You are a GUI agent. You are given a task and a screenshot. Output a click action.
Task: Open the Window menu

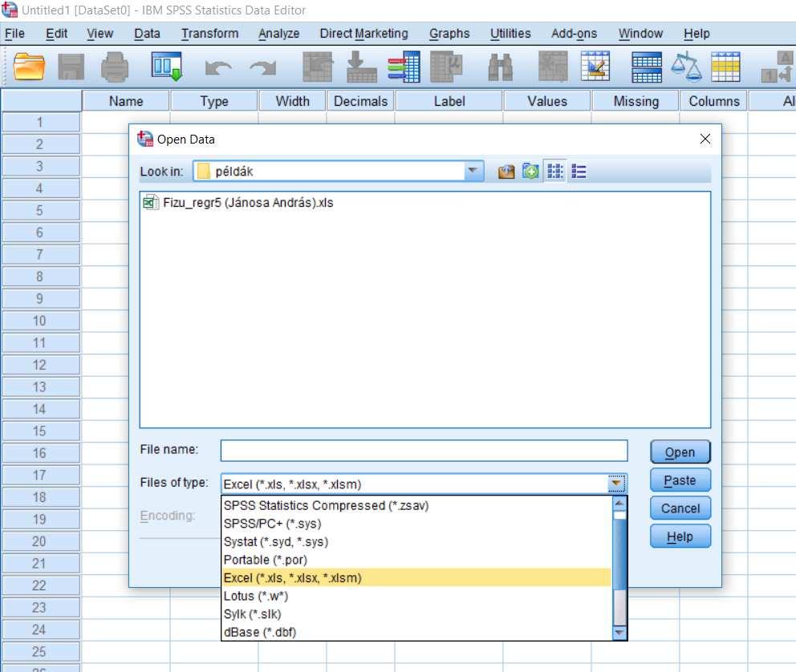(640, 34)
